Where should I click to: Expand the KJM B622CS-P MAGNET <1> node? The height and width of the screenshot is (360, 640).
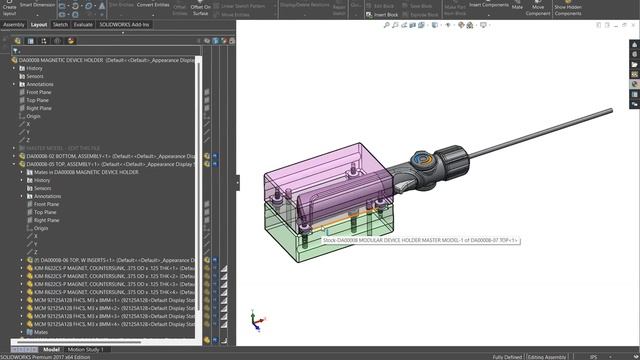(22, 268)
